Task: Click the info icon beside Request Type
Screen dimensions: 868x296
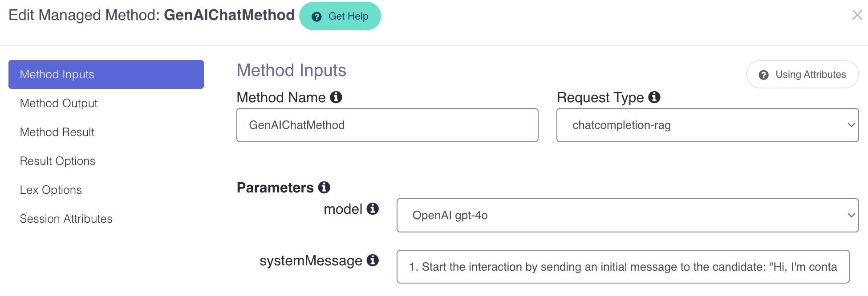Action: pos(654,97)
